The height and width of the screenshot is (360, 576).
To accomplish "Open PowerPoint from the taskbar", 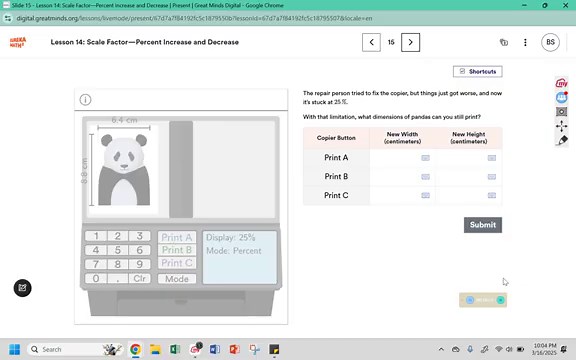I will (x=234, y=349).
